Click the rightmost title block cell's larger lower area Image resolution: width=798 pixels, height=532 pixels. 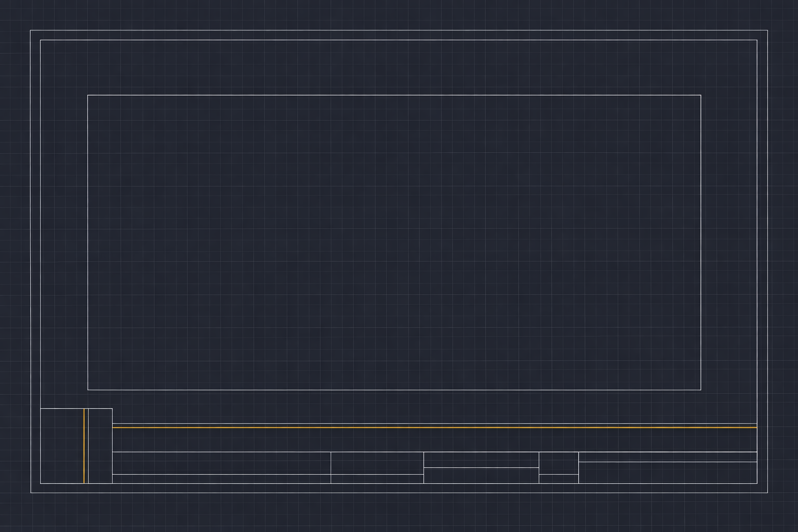668,473
